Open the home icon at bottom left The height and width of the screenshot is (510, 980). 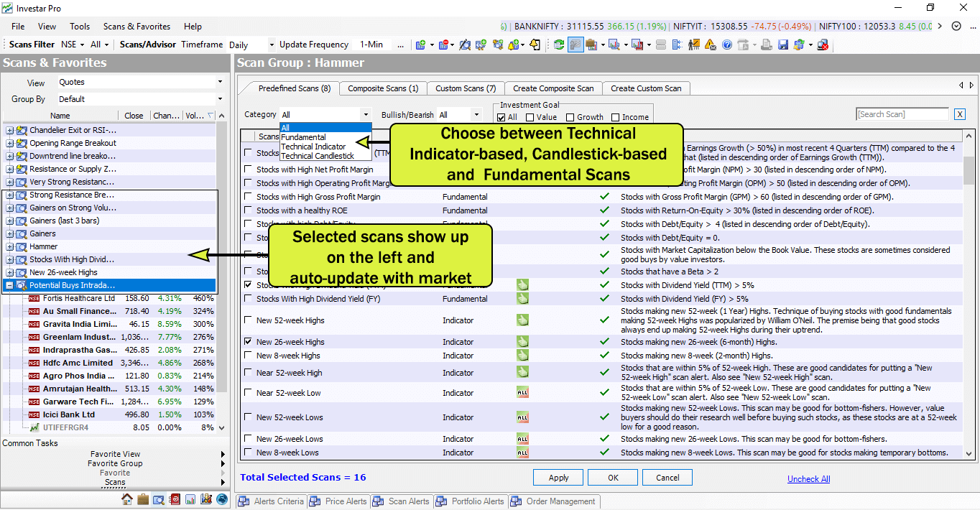[127, 501]
